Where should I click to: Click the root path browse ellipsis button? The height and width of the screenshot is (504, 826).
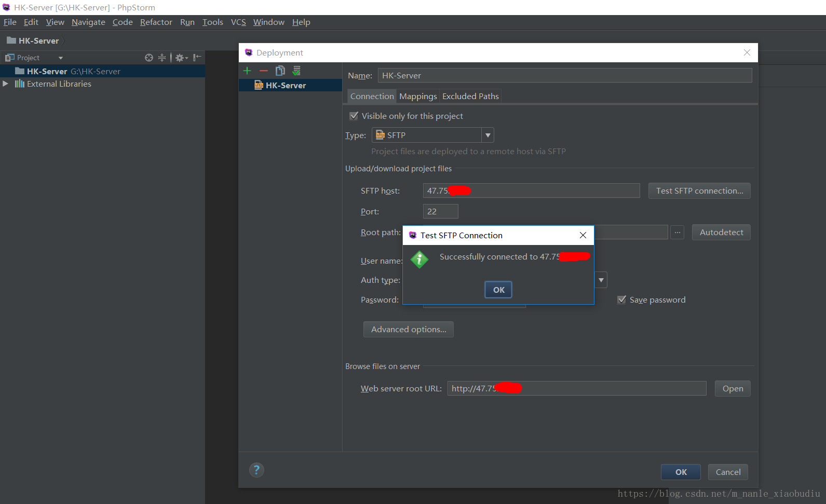pos(677,232)
